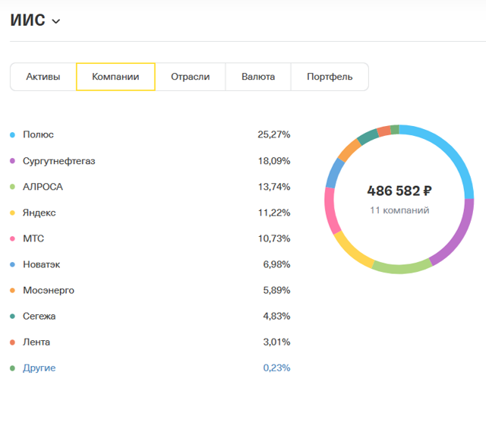Select the Компании tab
This screenshot has width=486, height=448.
115,77
